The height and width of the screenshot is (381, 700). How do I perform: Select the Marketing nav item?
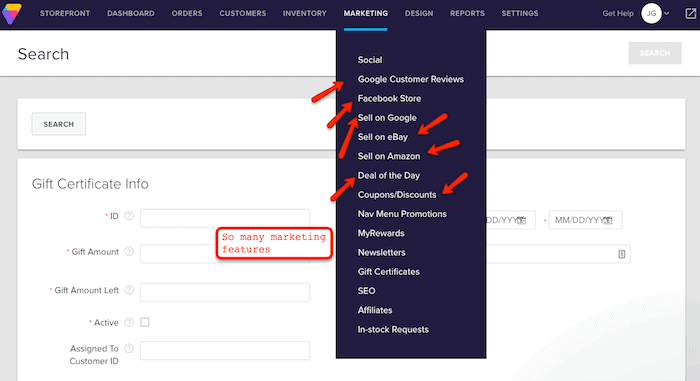click(x=366, y=13)
